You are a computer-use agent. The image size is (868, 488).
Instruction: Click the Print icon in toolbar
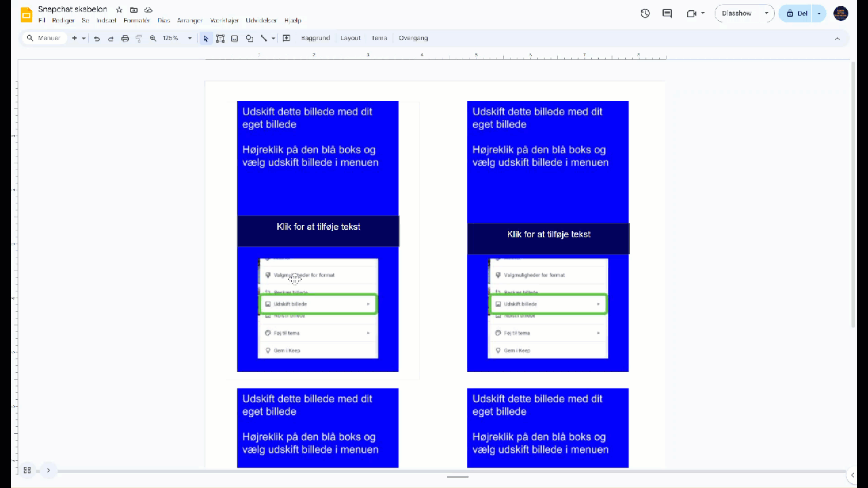pos(125,39)
